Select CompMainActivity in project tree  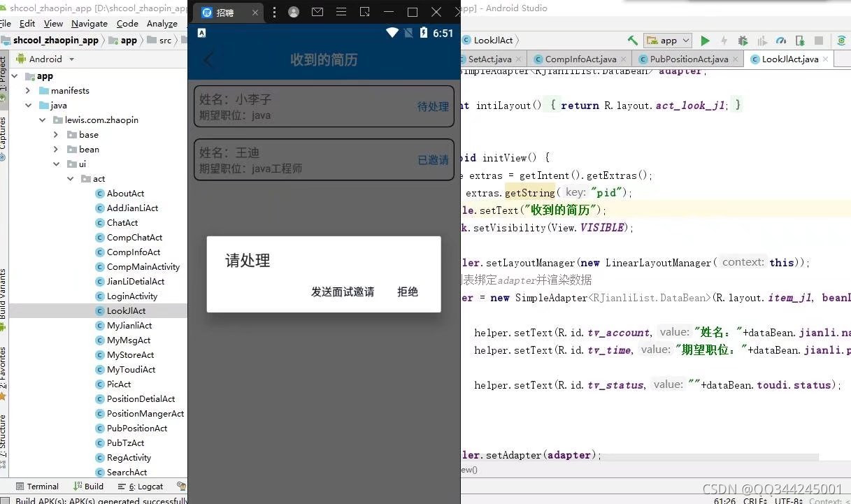pos(138,267)
